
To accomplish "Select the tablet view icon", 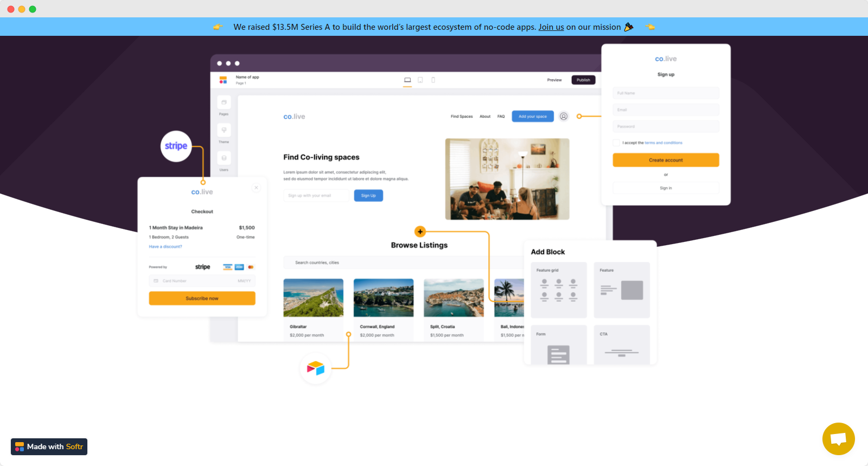I will [420, 80].
